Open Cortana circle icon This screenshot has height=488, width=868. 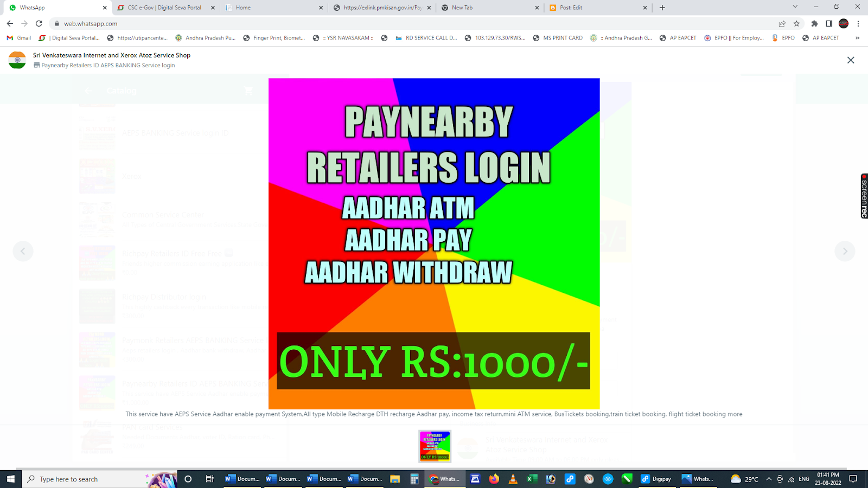(188, 479)
